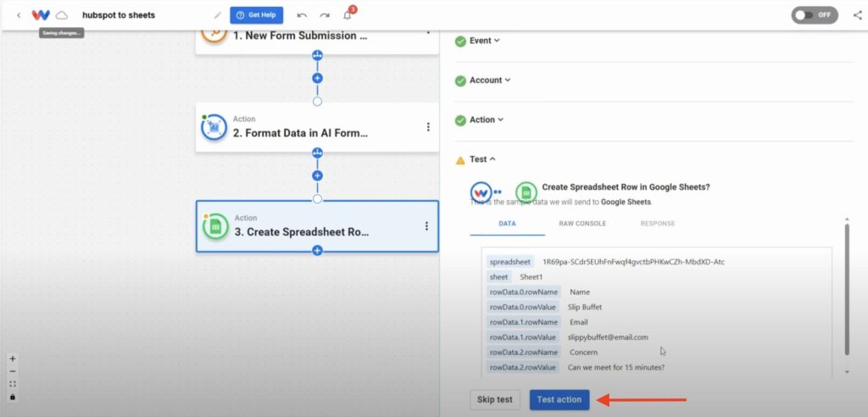
Task: Open notifications bell with badge
Action: pos(348,15)
